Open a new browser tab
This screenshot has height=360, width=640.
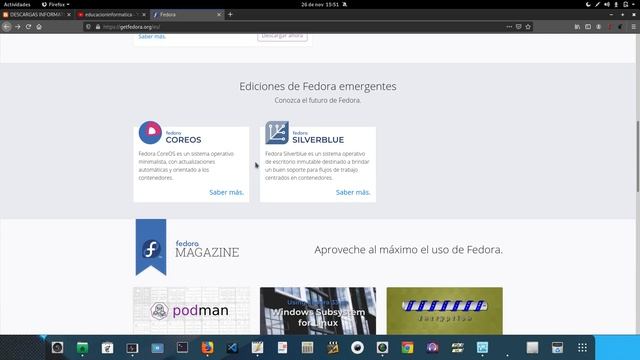coord(230,14)
